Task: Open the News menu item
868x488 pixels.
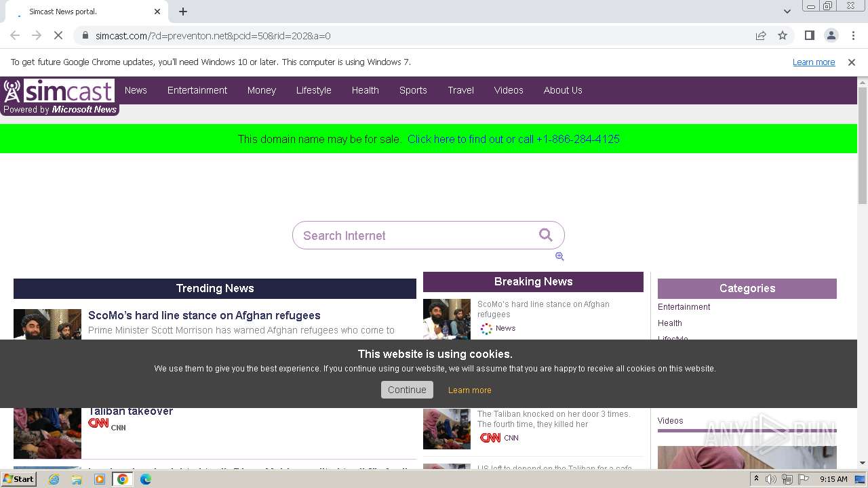Action: coord(136,90)
